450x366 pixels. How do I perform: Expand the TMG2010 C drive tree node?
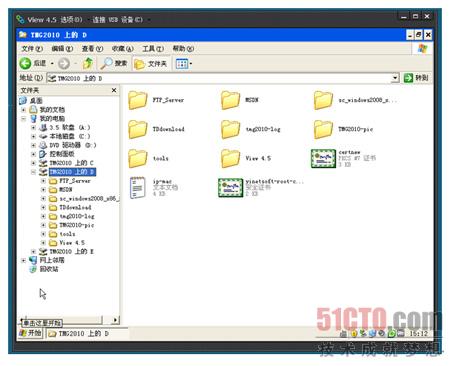click(33, 163)
